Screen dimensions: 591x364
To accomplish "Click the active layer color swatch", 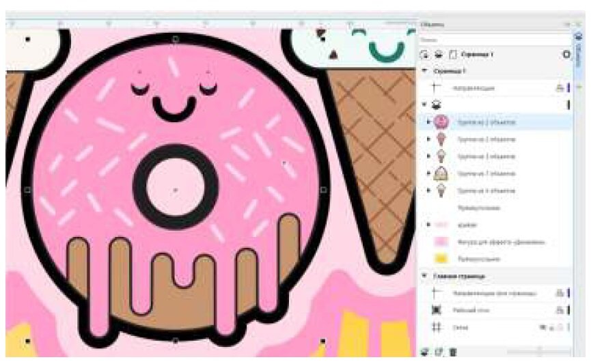I will point(568,104).
